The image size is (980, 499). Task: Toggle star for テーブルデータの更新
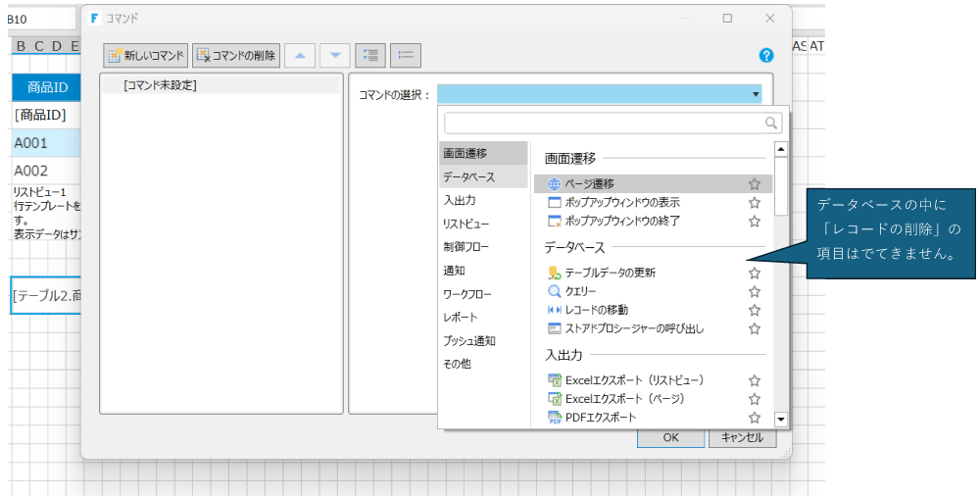point(755,274)
